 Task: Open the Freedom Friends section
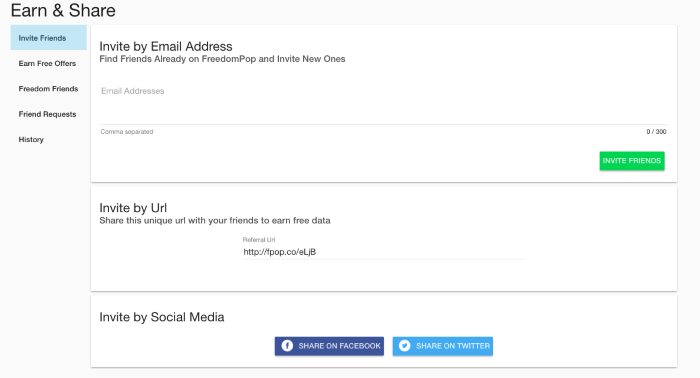[x=48, y=89]
